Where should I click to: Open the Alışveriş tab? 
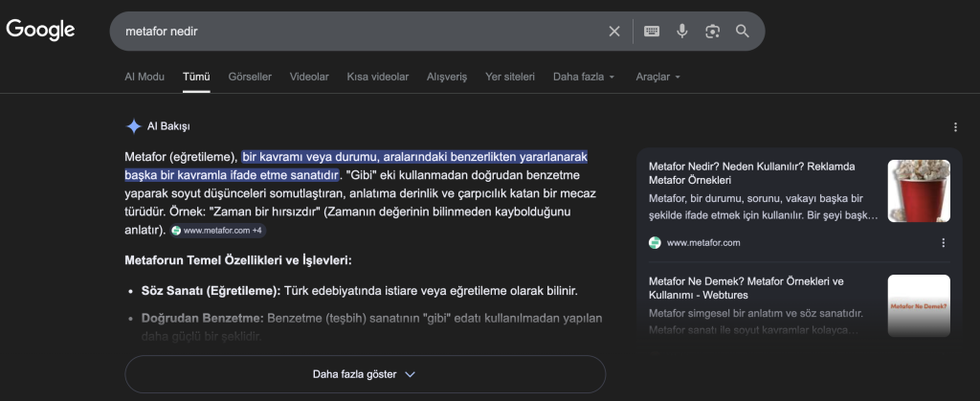pos(447,77)
